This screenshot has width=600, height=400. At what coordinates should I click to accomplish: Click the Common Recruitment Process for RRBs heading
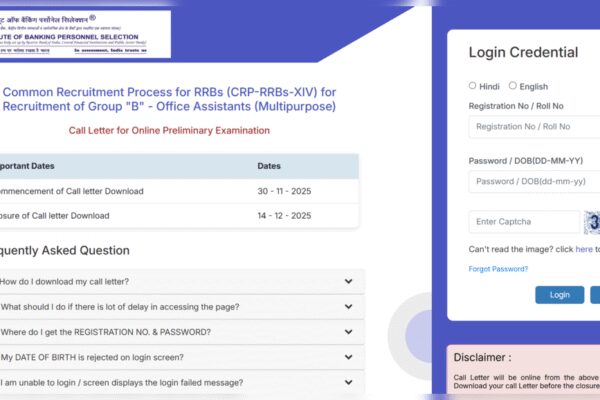tap(169, 99)
